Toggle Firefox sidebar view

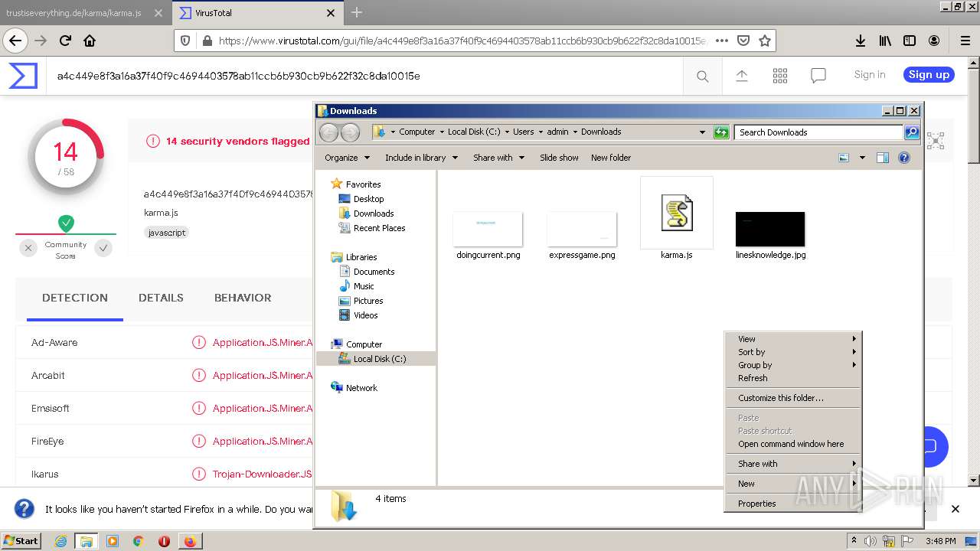coord(910,41)
